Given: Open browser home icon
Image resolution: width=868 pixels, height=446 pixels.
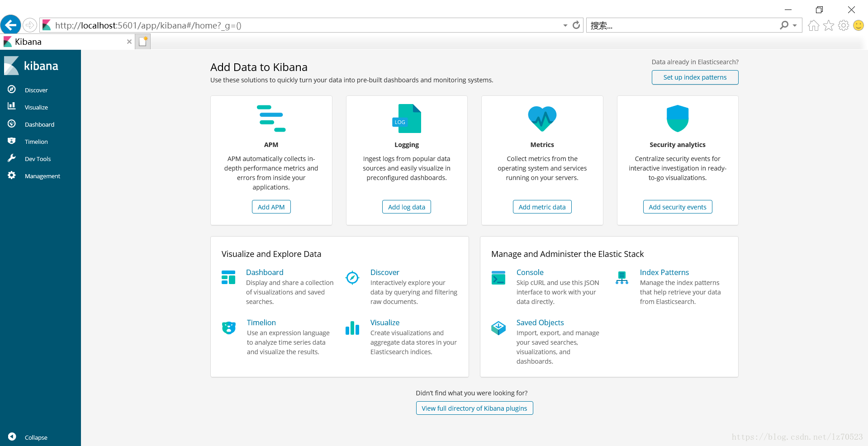Looking at the screenshot, I should [813, 25].
